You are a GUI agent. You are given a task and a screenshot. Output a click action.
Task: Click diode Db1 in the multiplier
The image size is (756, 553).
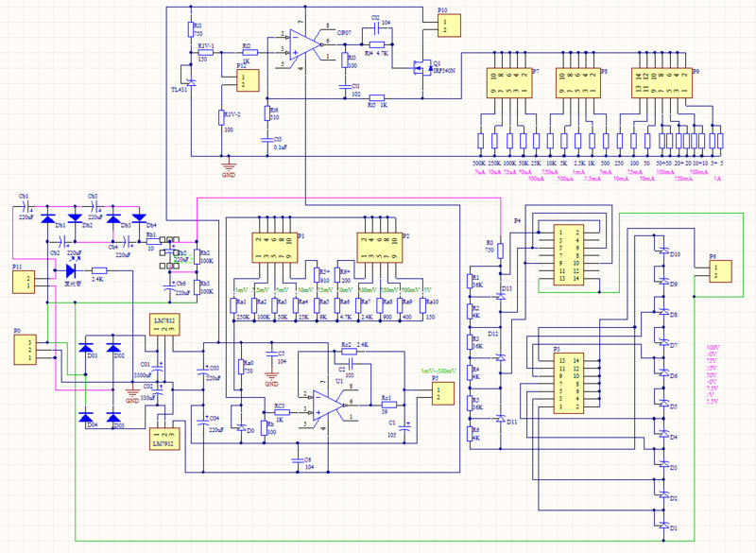(54, 216)
